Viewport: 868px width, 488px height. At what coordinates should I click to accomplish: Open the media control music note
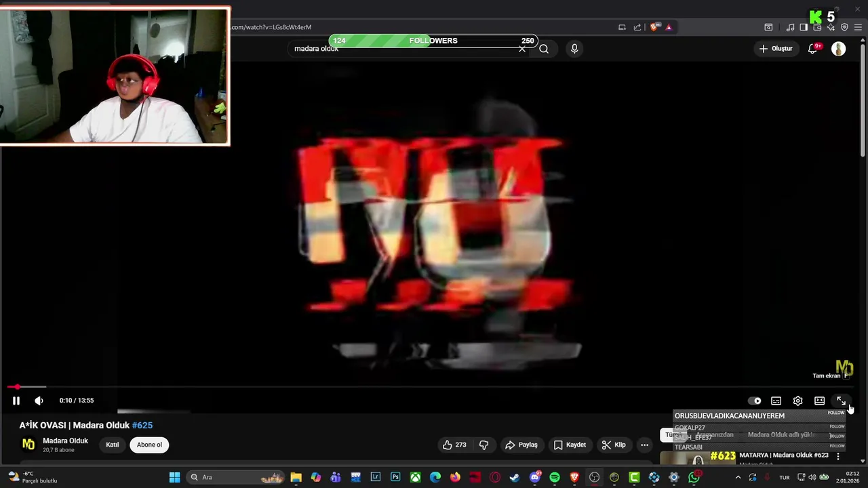coord(790,27)
